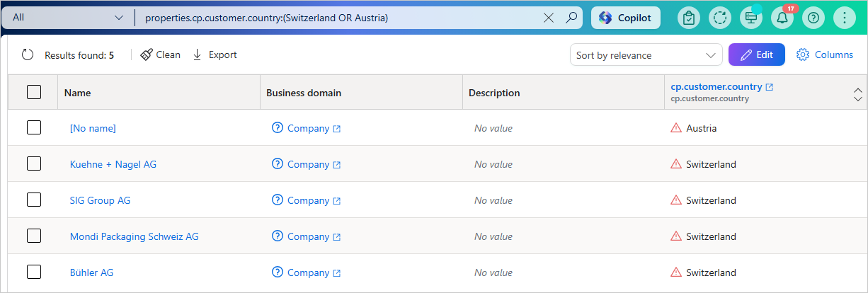Screen dimensions: 868x293
Task: Export the search results
Action: tap(215, 54)
